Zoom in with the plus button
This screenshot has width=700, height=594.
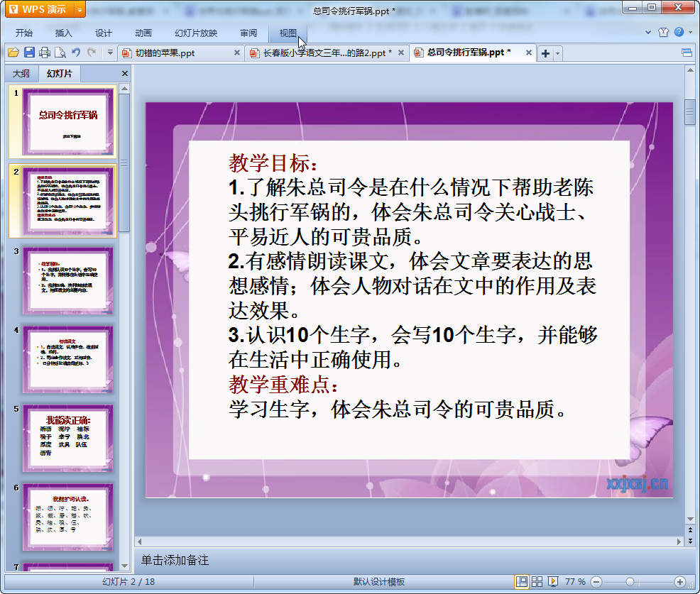pyautogui.click(x=679, y=581)
